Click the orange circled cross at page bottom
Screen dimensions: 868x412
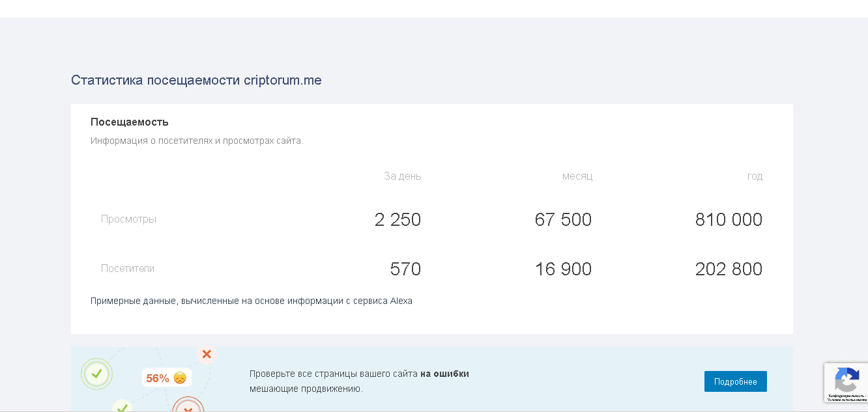tap(188, 409)
